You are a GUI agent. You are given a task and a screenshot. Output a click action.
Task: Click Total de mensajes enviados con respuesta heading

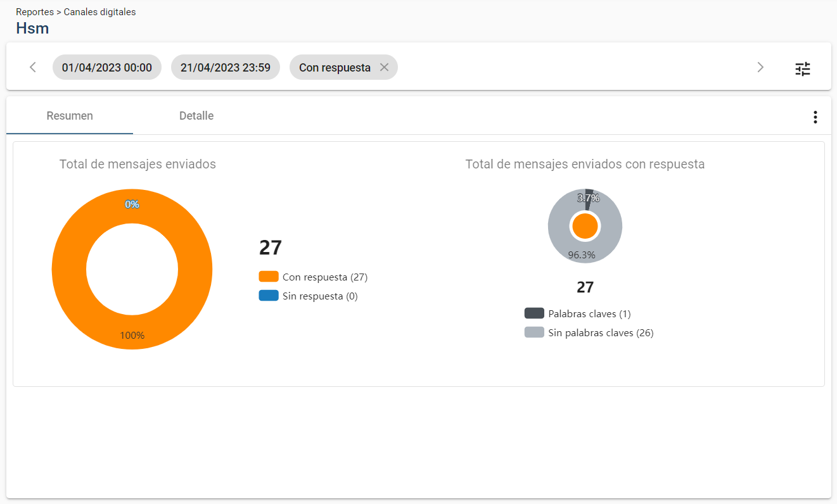point(585,164)
